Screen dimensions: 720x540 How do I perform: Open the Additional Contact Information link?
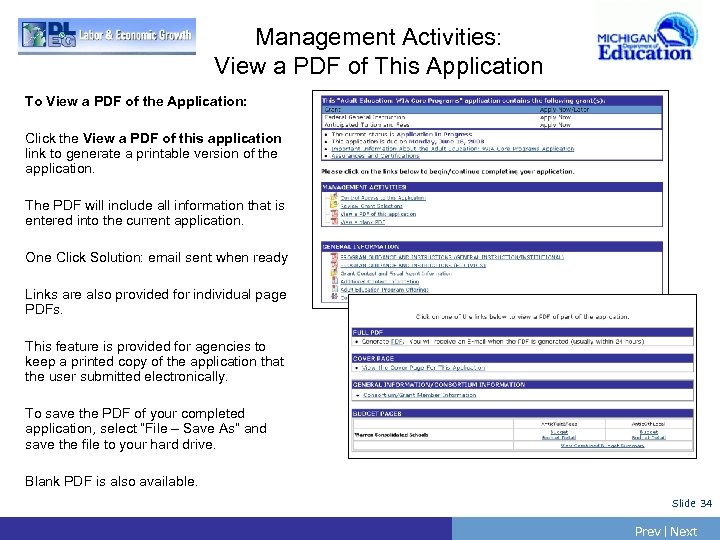(x=380, y=281)
